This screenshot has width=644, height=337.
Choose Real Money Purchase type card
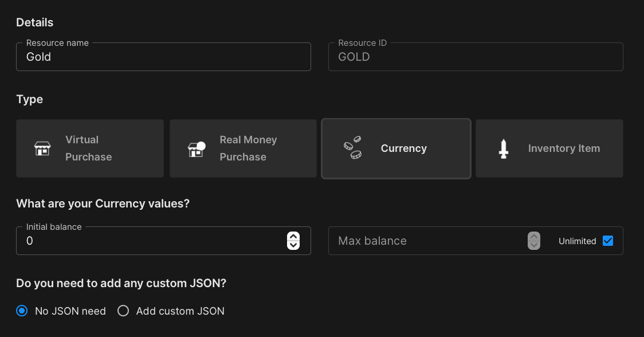243,148
